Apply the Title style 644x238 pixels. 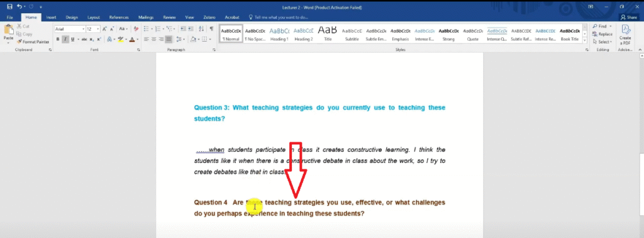(x=328, y=34)
